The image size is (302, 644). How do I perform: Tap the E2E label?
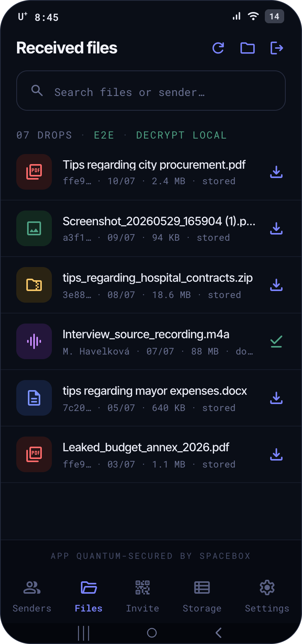[x=104, y=135]
